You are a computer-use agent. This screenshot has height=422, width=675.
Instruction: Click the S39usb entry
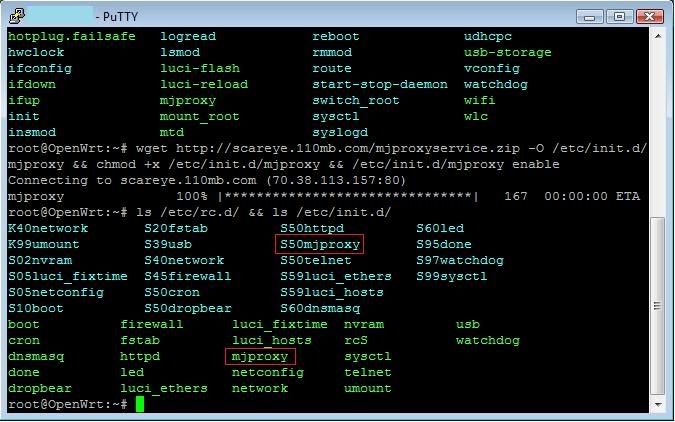click(168, 244)
